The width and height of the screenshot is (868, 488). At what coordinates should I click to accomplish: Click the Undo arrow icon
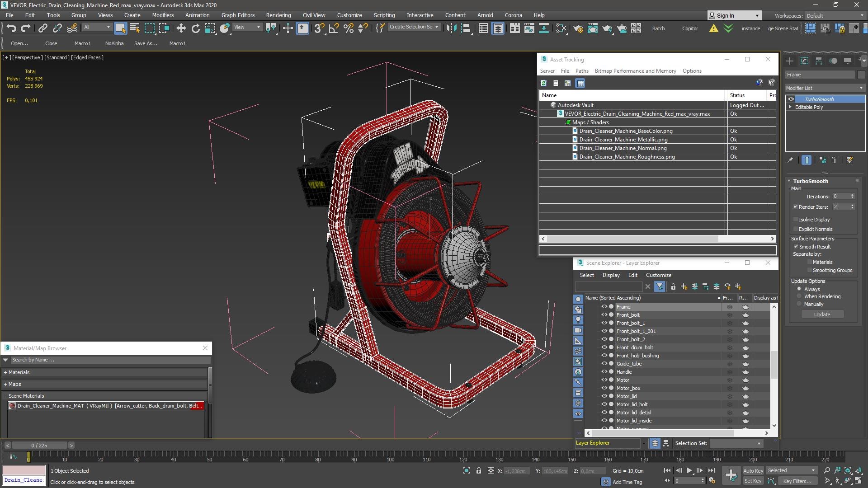tap(11, 28)
